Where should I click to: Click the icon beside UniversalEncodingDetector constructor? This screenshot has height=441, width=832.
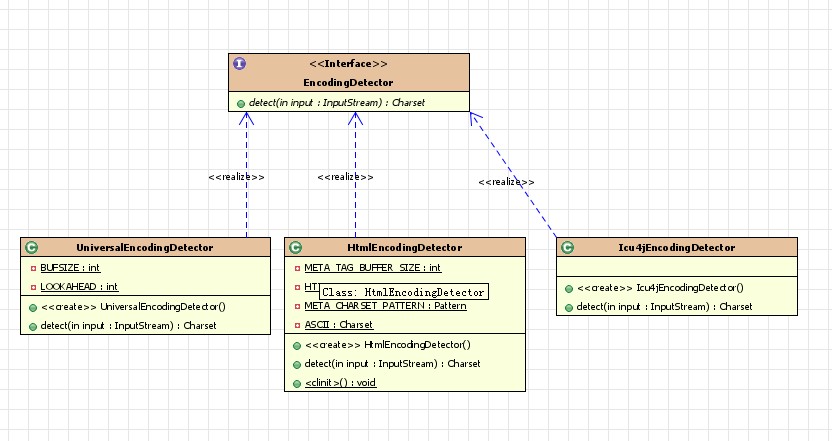33,308
